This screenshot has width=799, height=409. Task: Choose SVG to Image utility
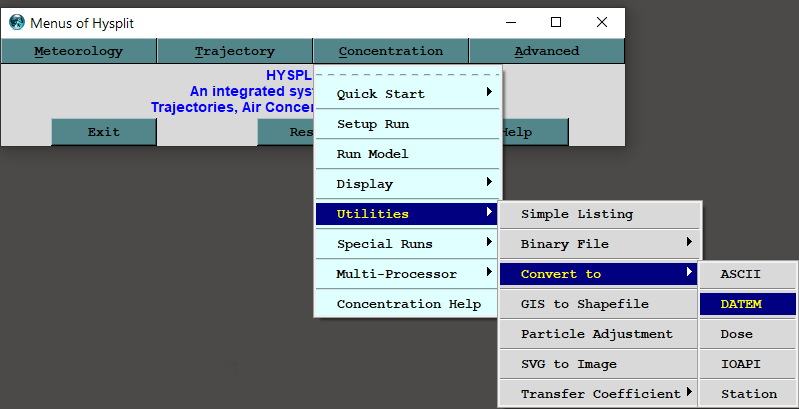[598, 364]
